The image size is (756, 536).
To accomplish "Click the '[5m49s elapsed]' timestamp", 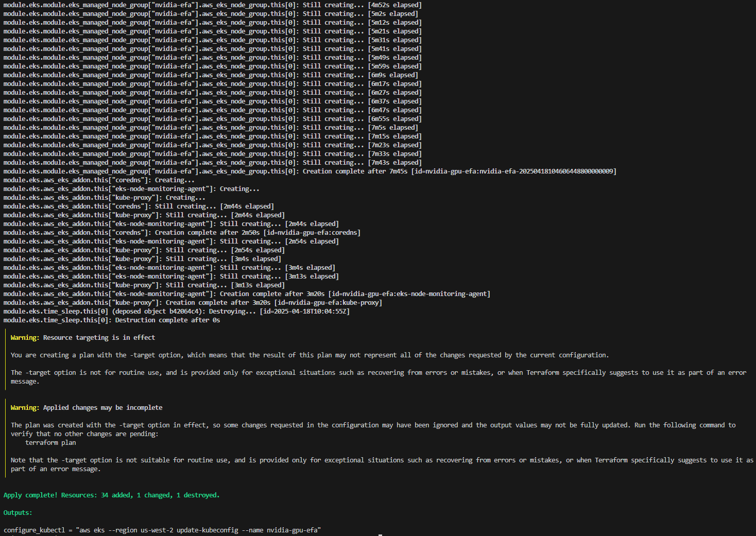I will pos(394,58).
